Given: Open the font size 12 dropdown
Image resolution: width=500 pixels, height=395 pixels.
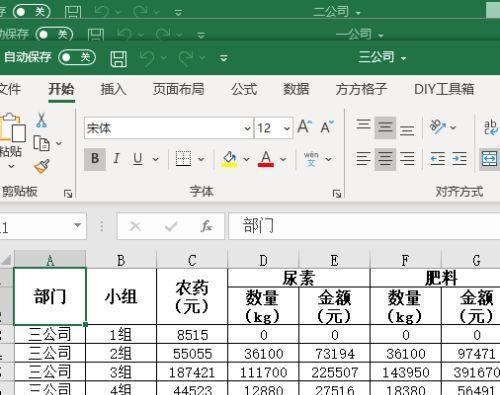Looking at the screenshot, I should (x=287, y=128).
